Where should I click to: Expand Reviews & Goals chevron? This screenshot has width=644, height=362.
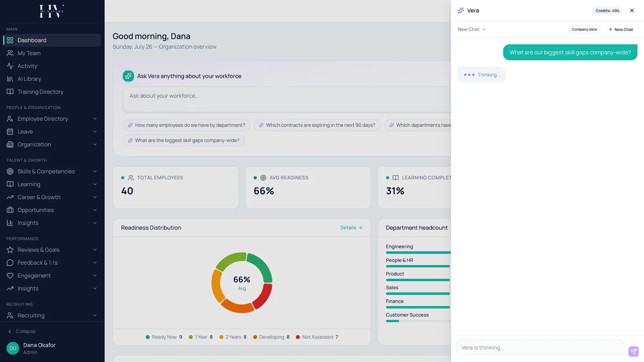[x=95, y=250]
